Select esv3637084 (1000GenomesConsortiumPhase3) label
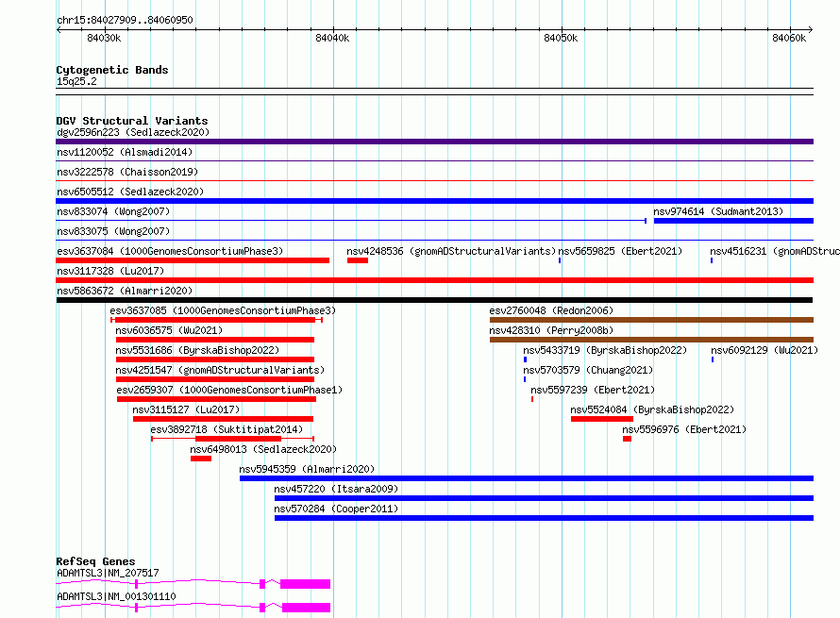Viewport: 840px width, 618px height. 170,251
